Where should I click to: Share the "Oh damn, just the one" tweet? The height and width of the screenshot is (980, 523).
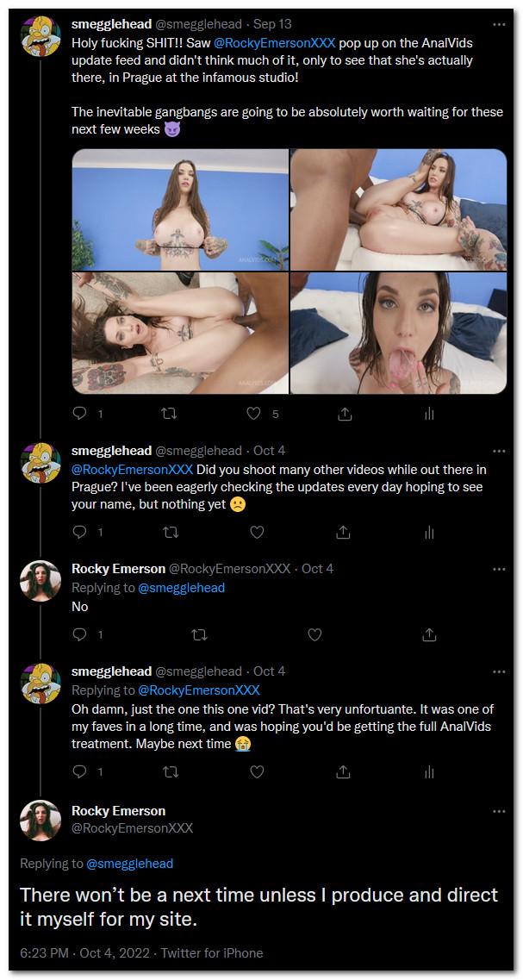click(x=344, y=771)
